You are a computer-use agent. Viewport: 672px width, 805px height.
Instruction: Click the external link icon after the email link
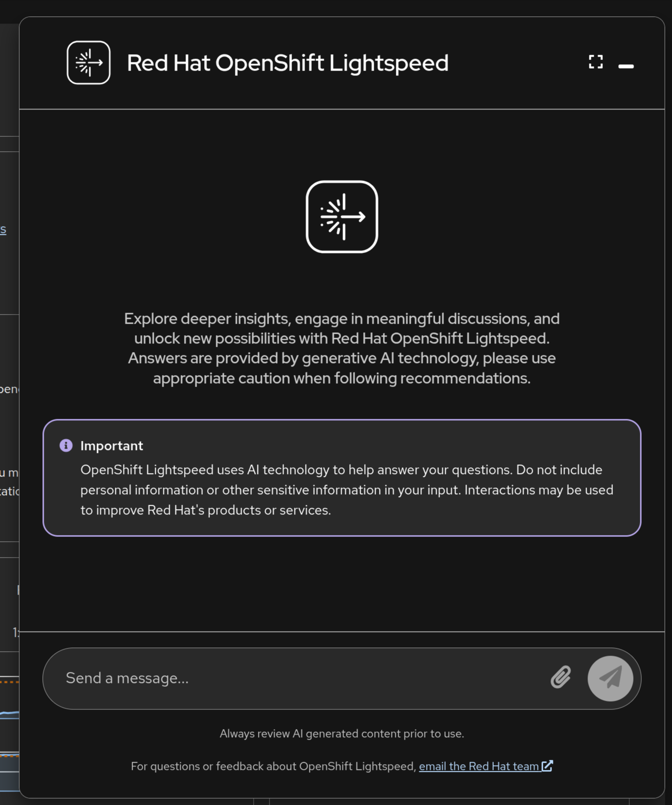click(548, 766)
